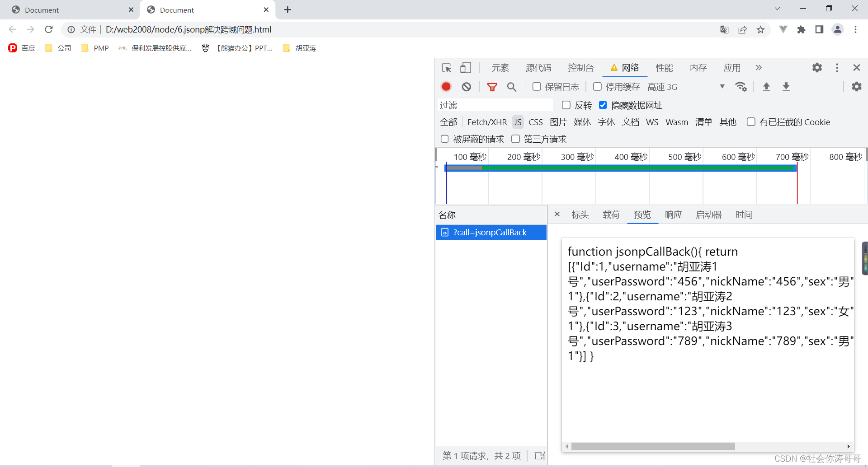Viewport: 868px width, 467px height.
Task: Open network panel settings gear
Action: coord(857,87)
